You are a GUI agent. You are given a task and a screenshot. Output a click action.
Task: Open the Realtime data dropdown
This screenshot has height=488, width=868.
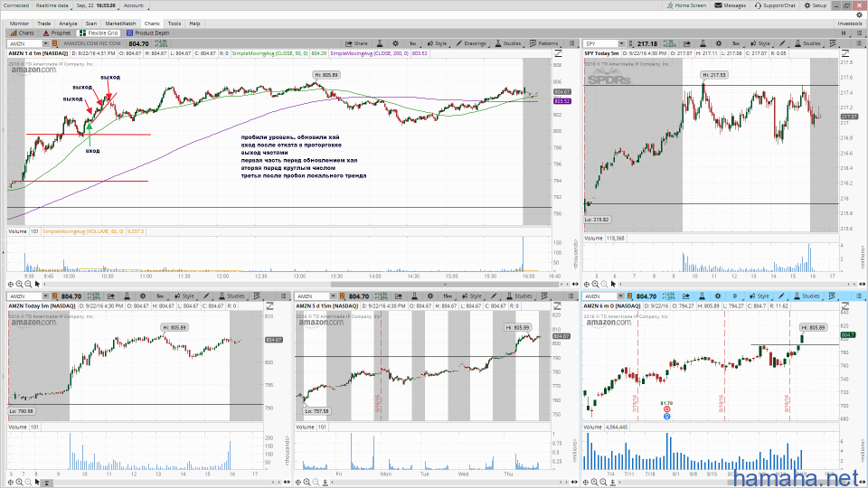click(52, 5)
